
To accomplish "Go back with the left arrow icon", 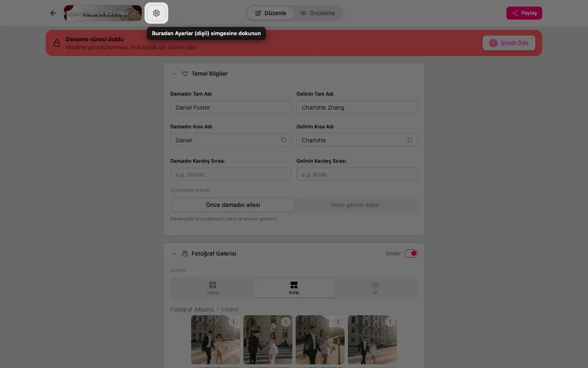I will coord(53,13).
